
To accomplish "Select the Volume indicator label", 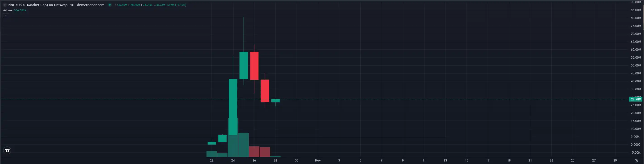I will (x=7, y=10).
